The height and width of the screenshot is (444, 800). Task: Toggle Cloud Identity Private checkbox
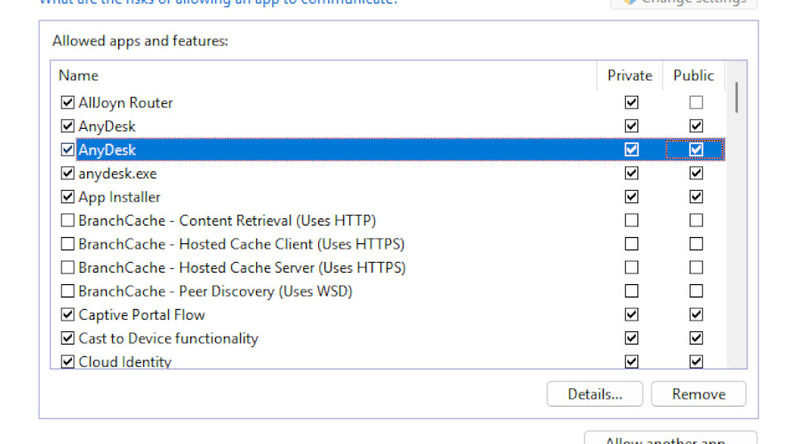[x=631, y=361]
